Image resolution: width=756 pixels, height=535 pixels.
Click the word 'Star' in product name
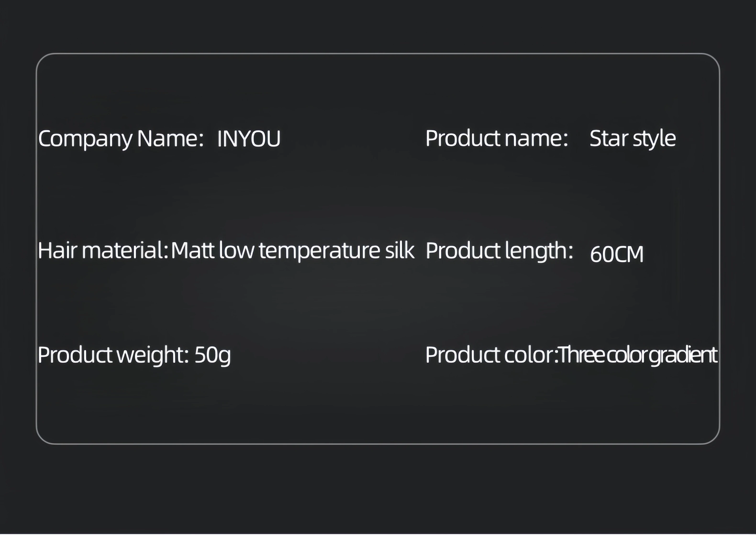(x=608, y=138)
